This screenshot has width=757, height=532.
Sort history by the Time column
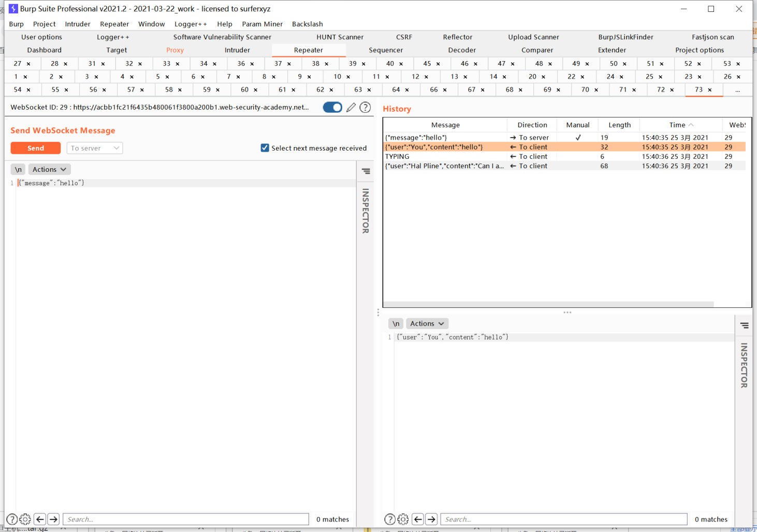(681, 125)
